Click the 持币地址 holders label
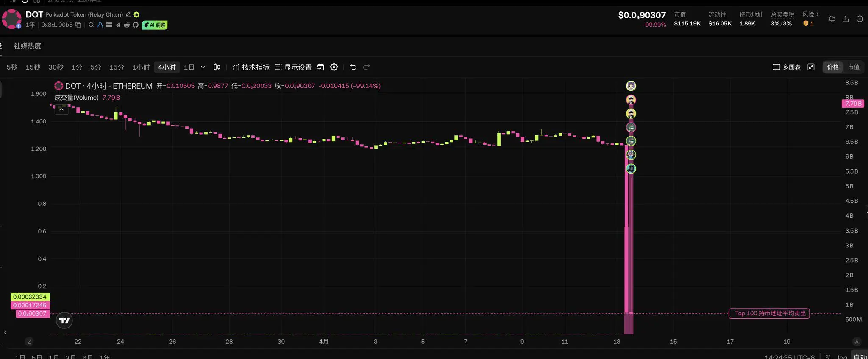Viewport: 868px width, 359px height. [x=751, y=14]
